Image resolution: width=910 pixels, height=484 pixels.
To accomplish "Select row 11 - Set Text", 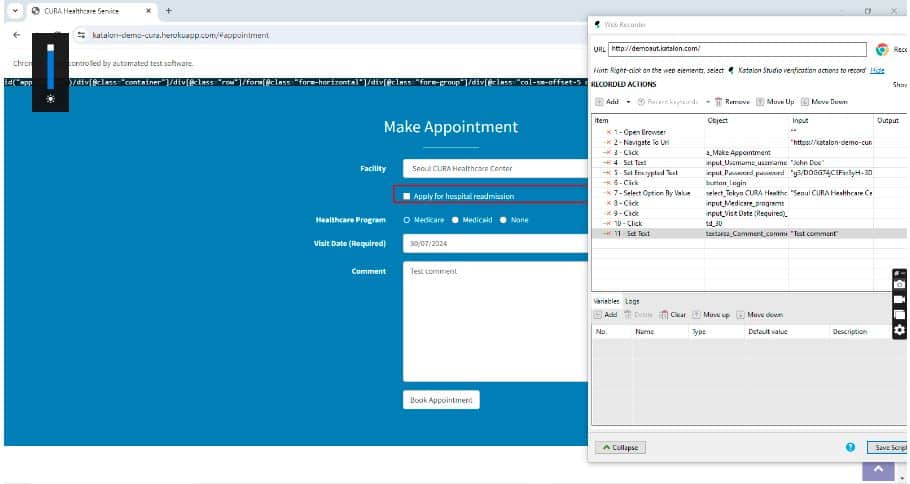I will [x=749, y=233].
